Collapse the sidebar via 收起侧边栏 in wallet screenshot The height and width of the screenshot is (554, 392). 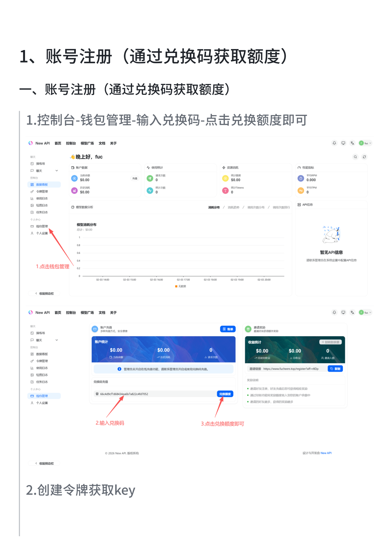[44, 463]
